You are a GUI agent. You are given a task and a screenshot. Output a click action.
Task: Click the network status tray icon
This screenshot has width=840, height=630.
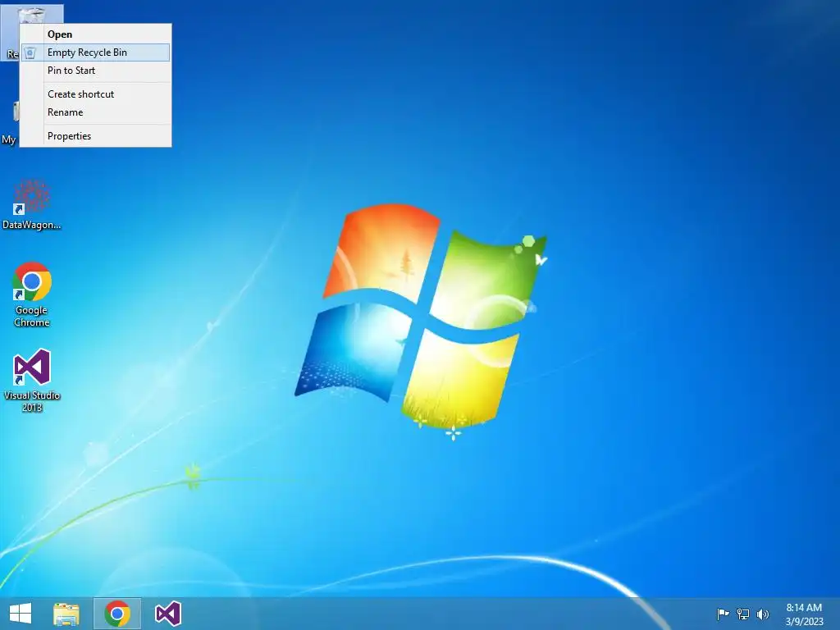coord(743,614)
